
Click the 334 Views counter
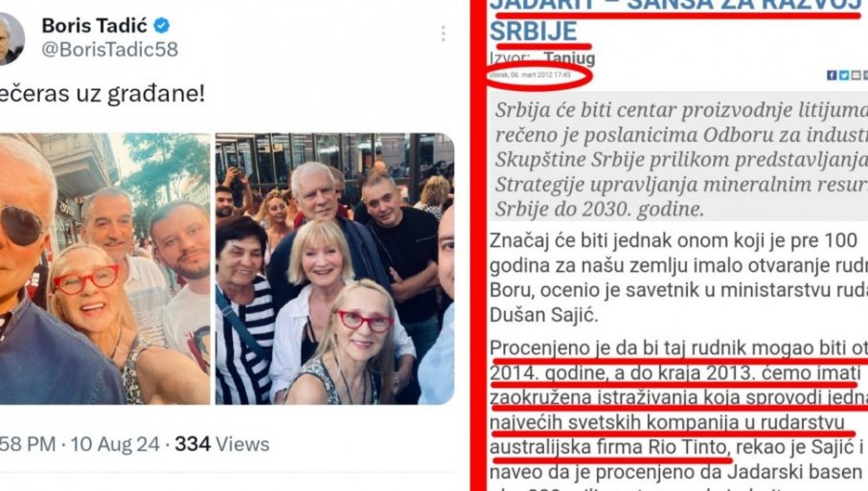click(x=222, y=444)
